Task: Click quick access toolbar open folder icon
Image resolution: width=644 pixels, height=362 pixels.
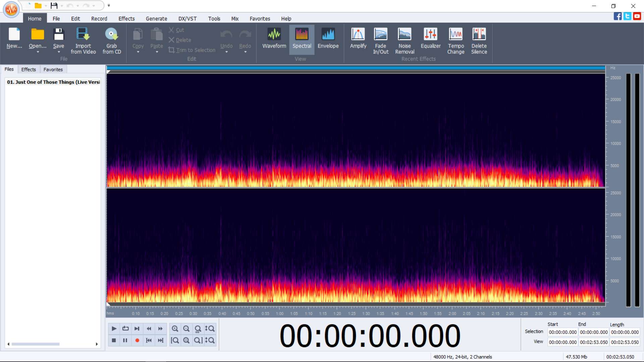Action: point(38,5)
